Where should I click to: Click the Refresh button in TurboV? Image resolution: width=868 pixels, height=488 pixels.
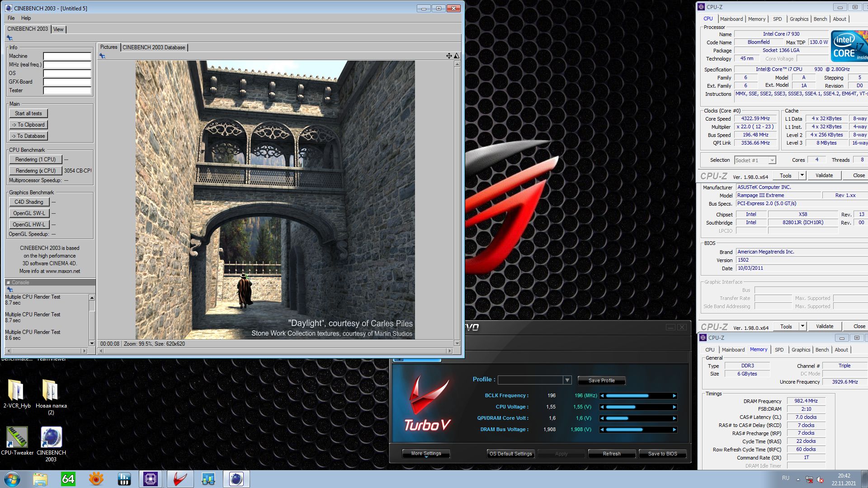(x=612, y=454)
